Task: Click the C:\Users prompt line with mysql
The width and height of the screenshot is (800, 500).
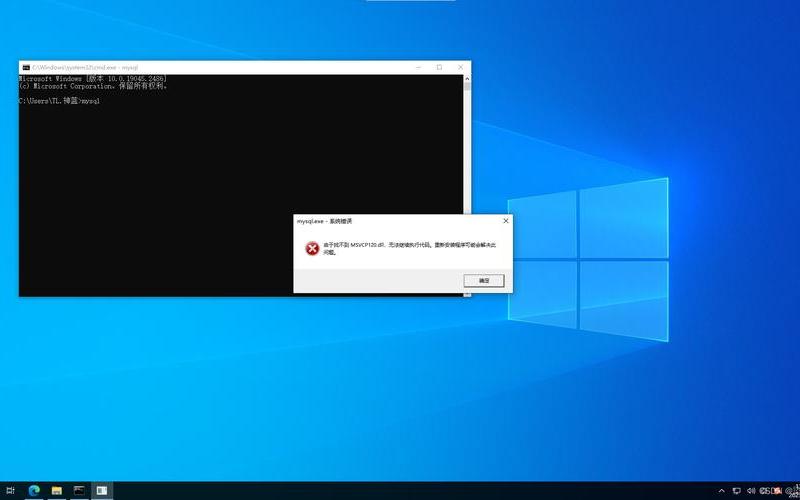Action: point(59,101)
